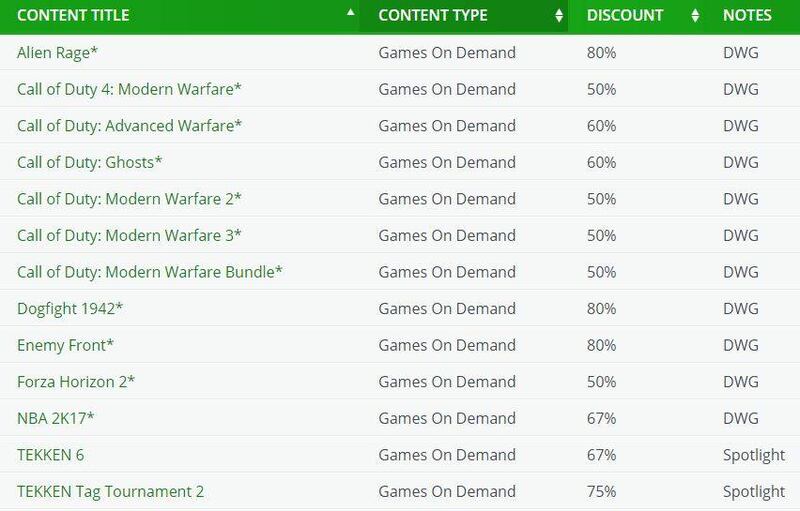Open Call of Duty 4: Modern Warfare*
Viewport: 800px width, 511px height.
tap(129, 90)
